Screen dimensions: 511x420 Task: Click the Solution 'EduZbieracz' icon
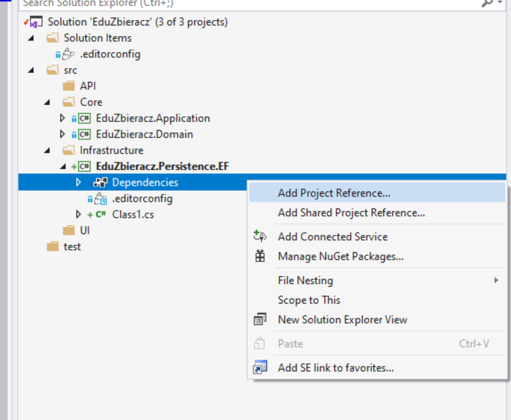pos(36,22)
